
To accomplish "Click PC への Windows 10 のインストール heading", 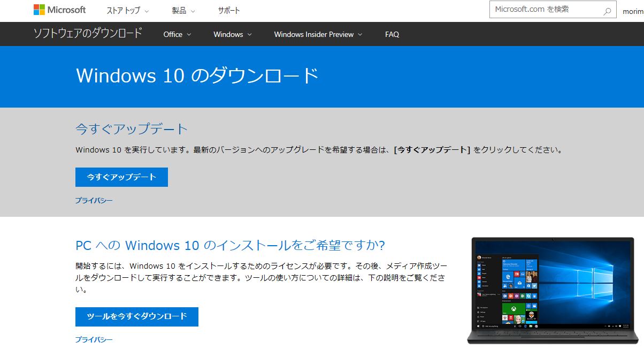I will tap(231, 246).
